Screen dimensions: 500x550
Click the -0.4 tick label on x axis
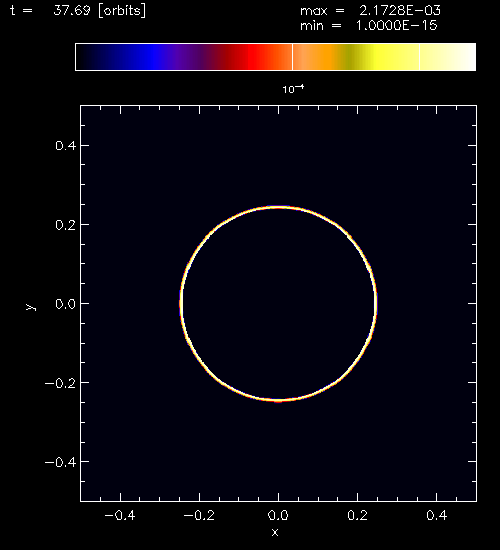120,515
